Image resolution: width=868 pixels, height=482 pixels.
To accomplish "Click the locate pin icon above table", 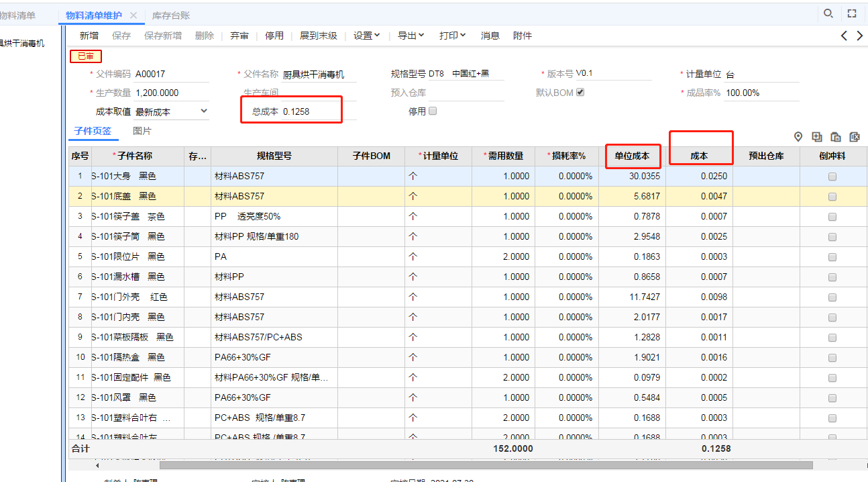I will 798,137.
